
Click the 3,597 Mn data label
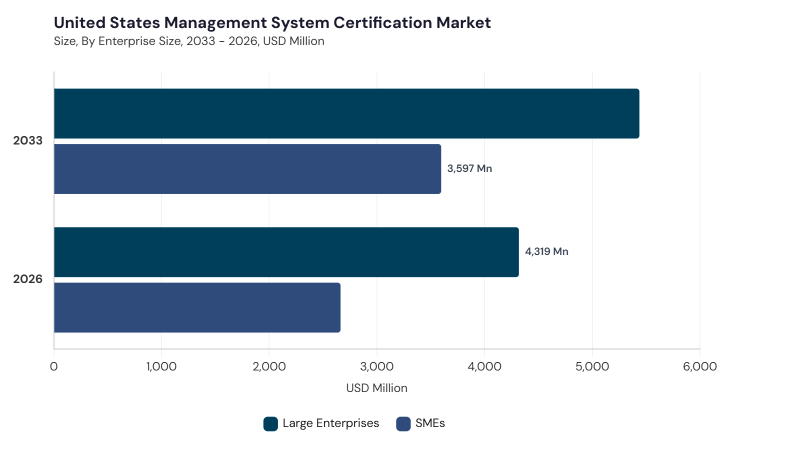click(x=469, y=168)
